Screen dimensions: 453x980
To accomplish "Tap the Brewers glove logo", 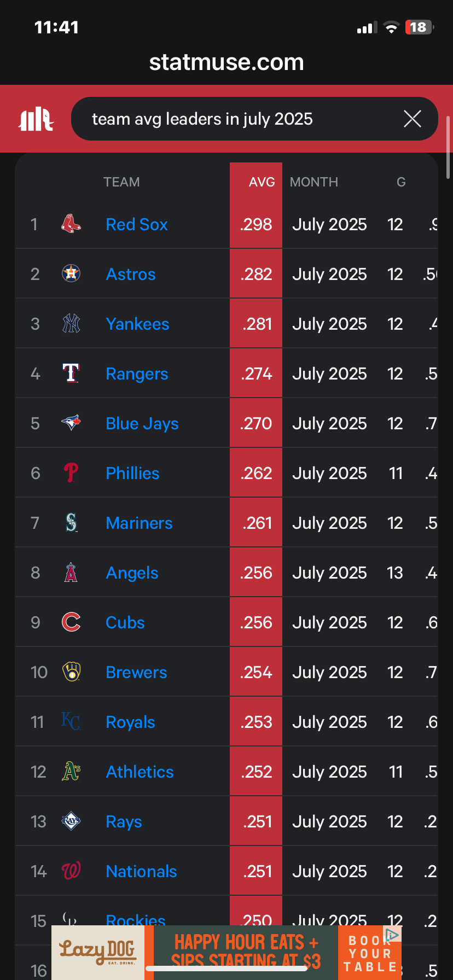I will click(71, 672).
